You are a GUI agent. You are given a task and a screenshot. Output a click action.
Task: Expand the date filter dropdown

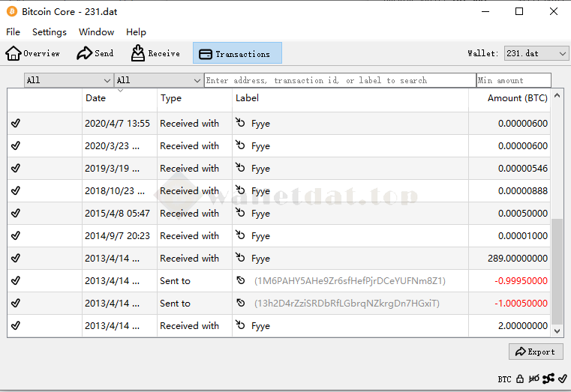68,80
